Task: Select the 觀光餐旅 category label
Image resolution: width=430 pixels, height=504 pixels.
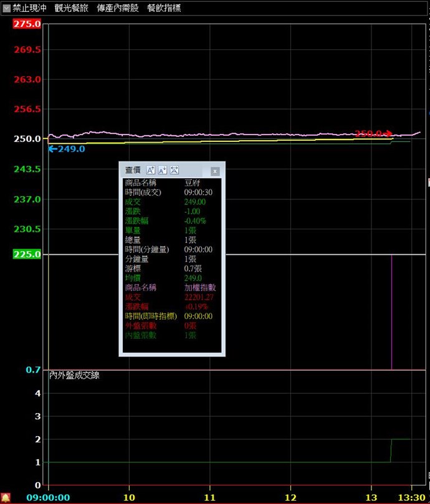Action: point(71,9)
